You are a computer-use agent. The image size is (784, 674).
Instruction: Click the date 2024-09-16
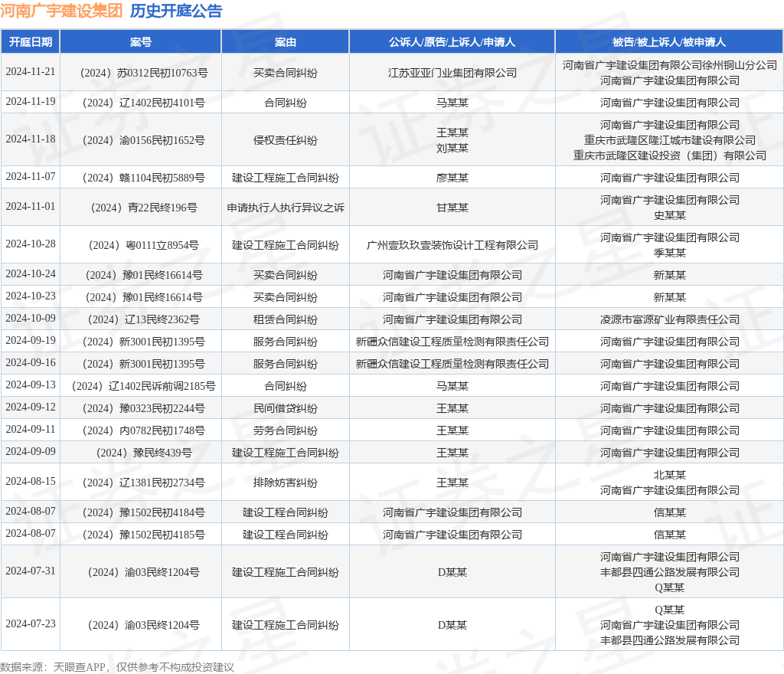click(31, 362)
